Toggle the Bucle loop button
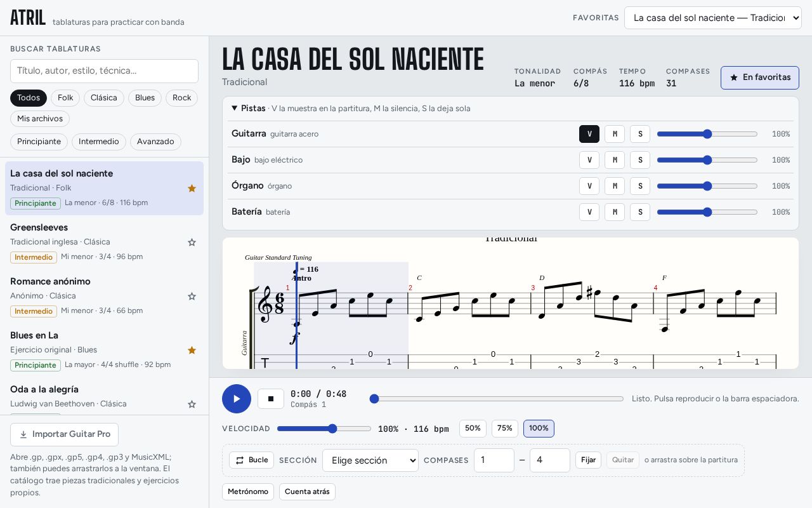 (x=251, y=460)
